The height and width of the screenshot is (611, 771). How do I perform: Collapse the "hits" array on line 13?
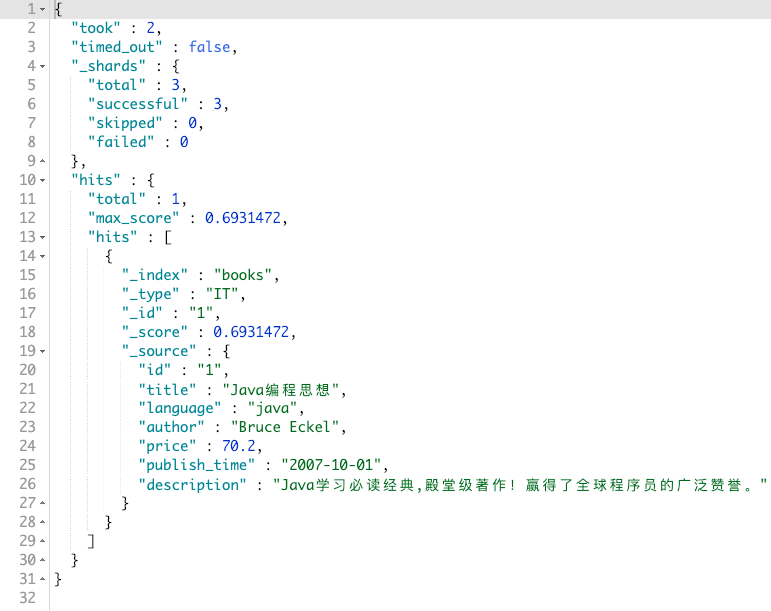[43, 237]
